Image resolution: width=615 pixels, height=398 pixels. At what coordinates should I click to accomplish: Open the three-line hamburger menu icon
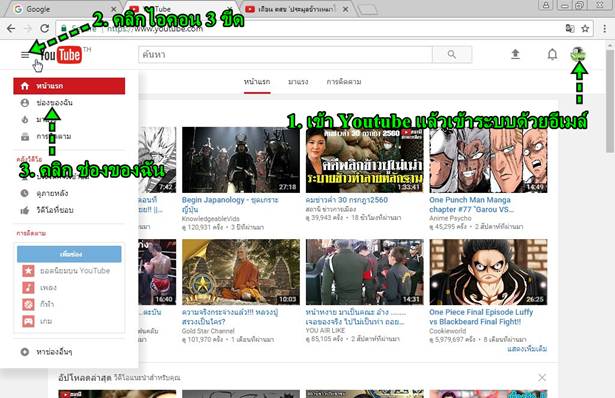pyautogui.click(x=25, y=55)
